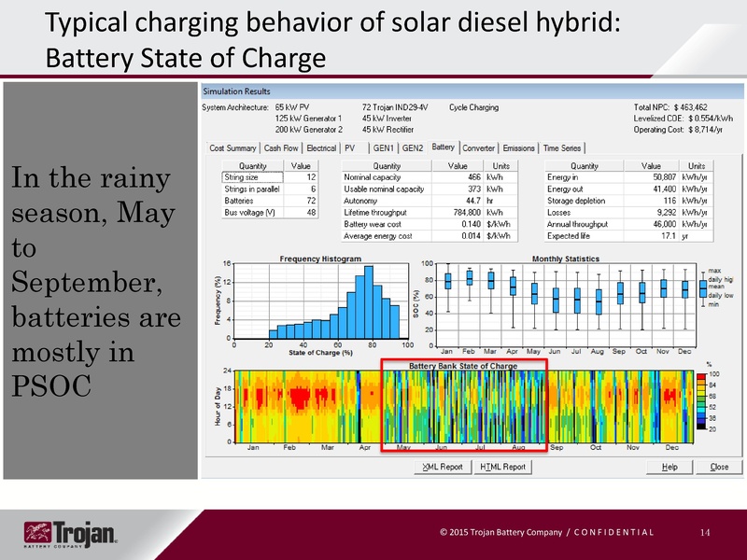Click the tallest histogram bar near 80
The width and height of the screenshot is (747, 560).
pyautogui.click(x=368, y=302)
